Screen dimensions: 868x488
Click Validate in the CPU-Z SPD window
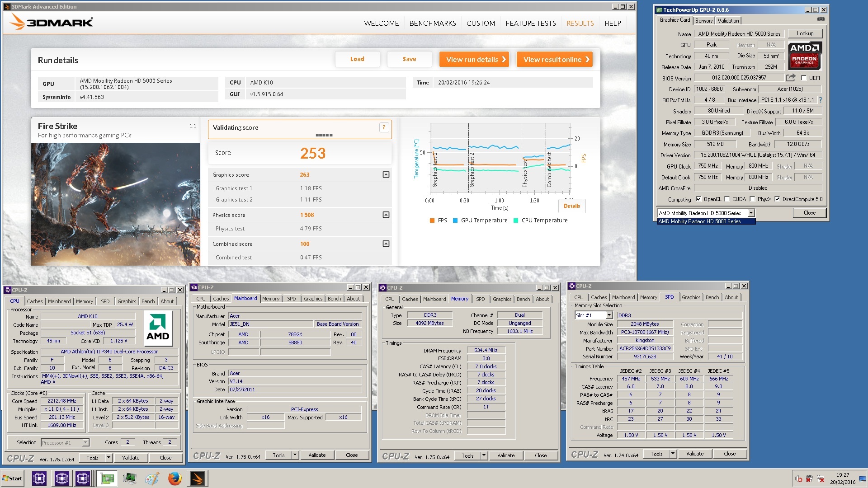tap(695, 454)
